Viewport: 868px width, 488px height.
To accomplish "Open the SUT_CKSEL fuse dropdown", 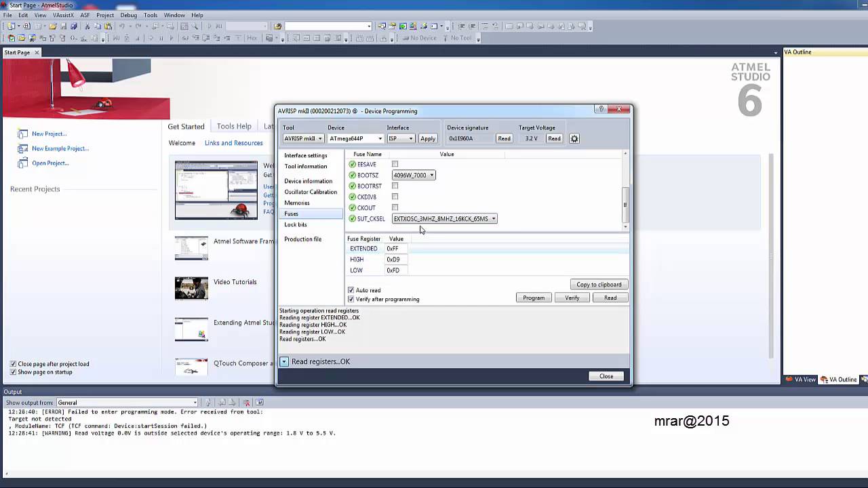I will (x=445, y=218).
